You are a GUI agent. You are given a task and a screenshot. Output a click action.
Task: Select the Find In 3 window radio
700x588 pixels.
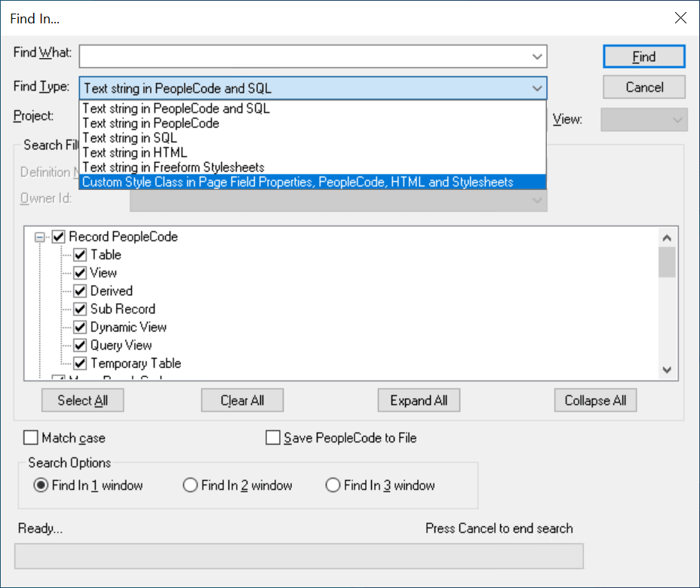click(333, 485)
